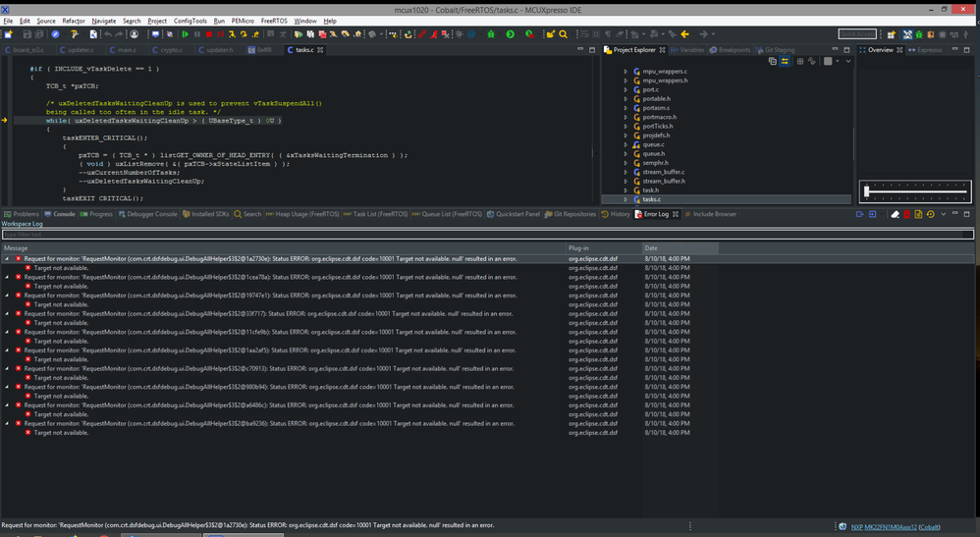The width and height of the screenshot is (980, 537).
Task: Clear the Error Log viewer icon
Action: click(895, 214)
